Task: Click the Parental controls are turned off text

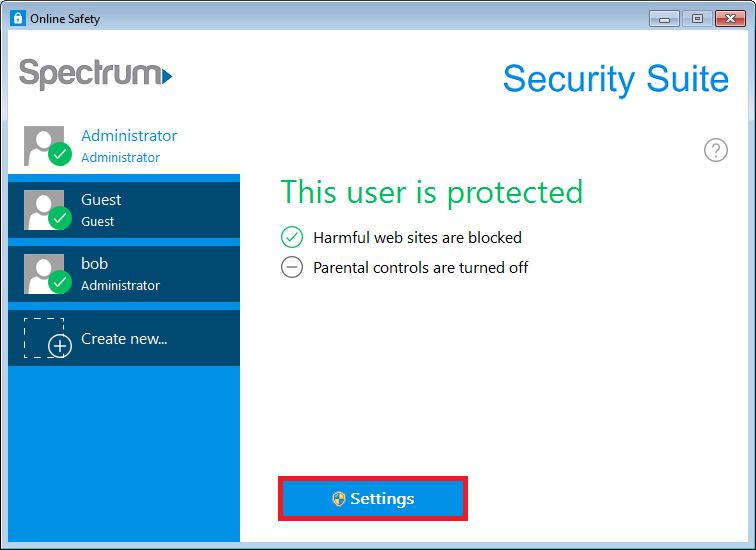Action: 420,268
